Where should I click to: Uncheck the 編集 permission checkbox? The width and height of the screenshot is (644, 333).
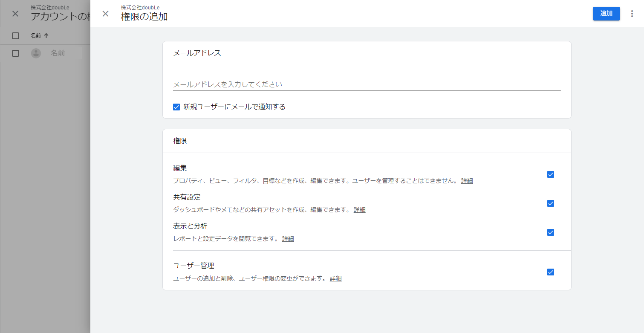click(x=550, y=174)
